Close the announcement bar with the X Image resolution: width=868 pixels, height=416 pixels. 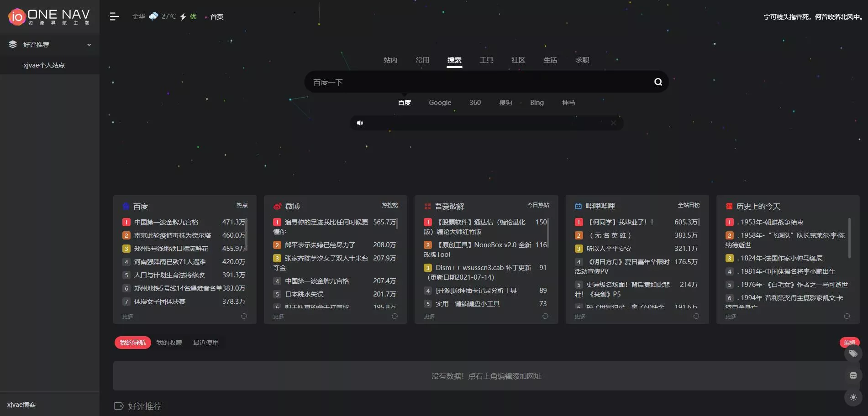tap(613, 123)
